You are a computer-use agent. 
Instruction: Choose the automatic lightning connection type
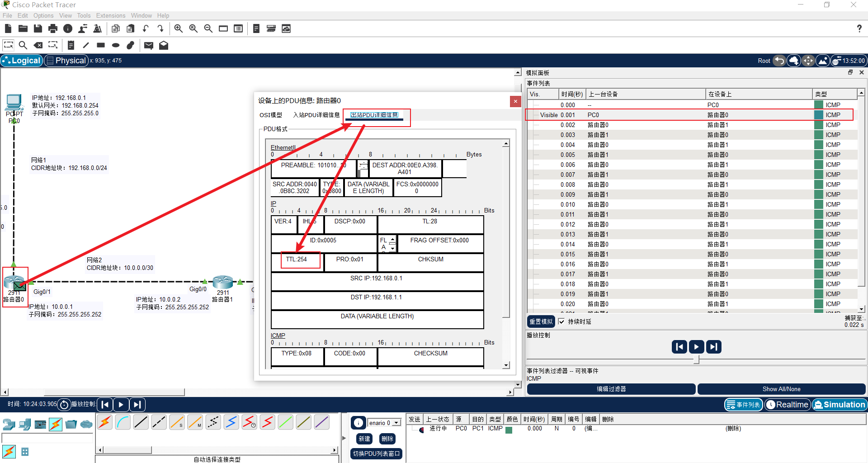105,422
